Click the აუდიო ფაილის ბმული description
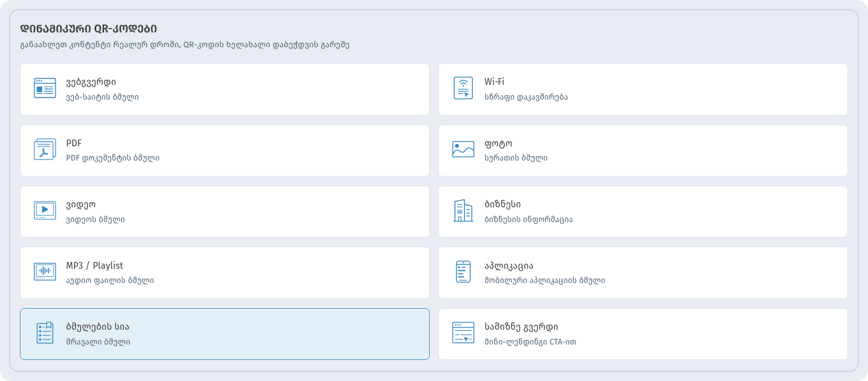 pos(110,280)
